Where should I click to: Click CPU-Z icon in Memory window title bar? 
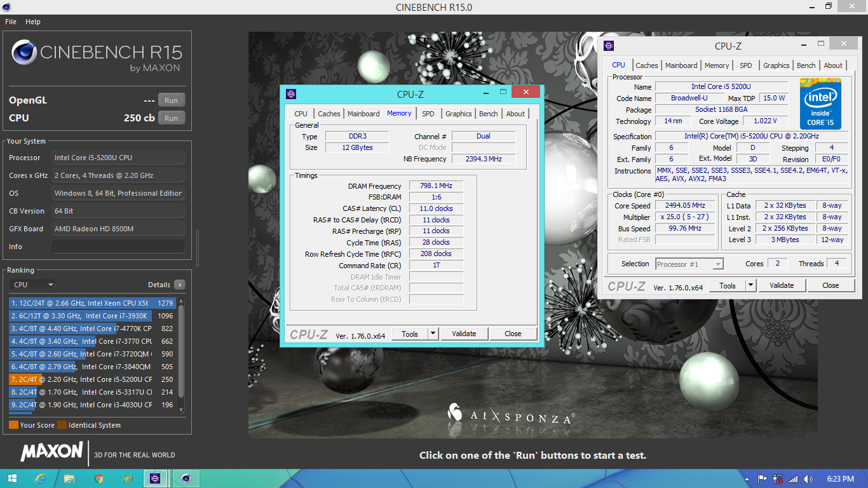point(291,93)
